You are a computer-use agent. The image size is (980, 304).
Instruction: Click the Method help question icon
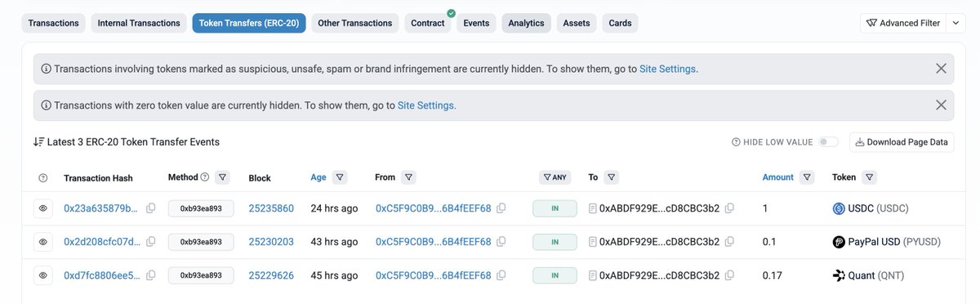point(204,177)
